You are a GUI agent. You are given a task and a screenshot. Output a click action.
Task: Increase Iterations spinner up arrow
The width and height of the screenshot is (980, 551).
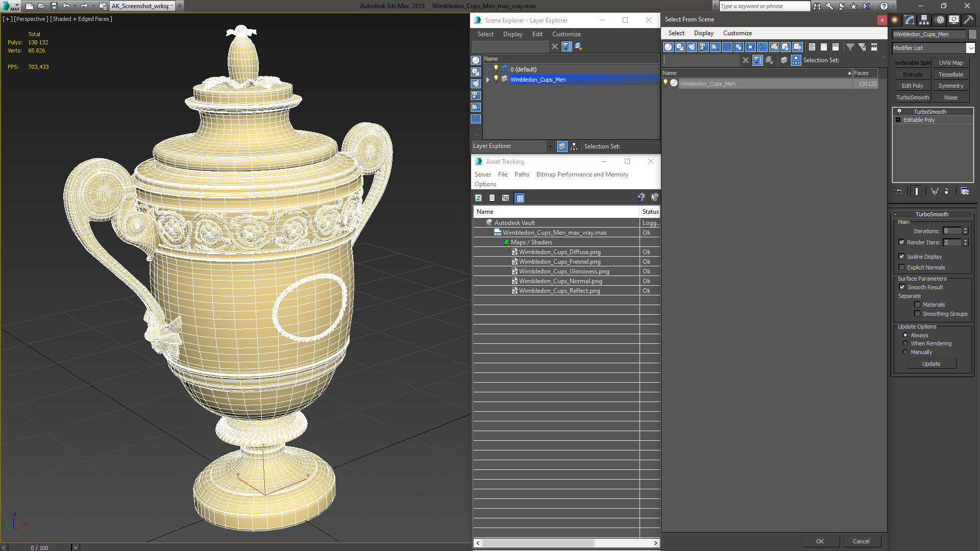[x=965, y=229]
